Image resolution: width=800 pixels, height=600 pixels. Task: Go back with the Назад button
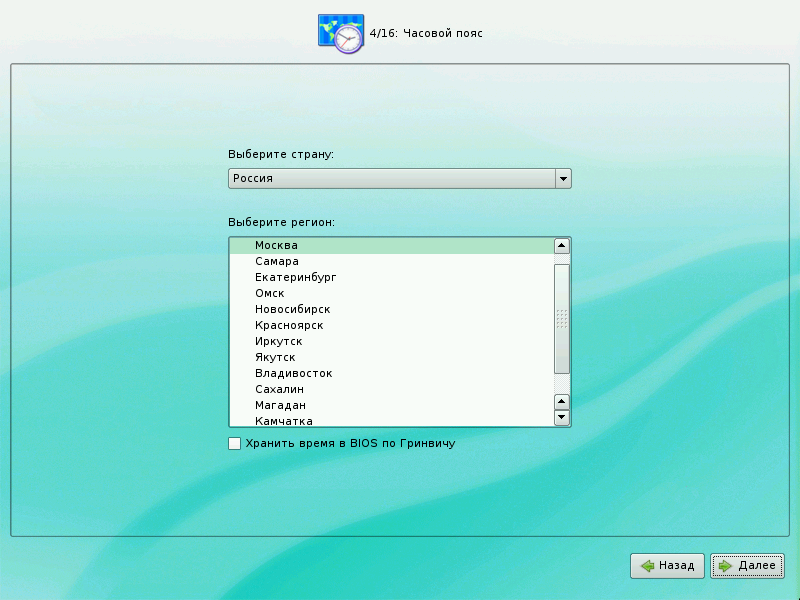click(668, 566)
